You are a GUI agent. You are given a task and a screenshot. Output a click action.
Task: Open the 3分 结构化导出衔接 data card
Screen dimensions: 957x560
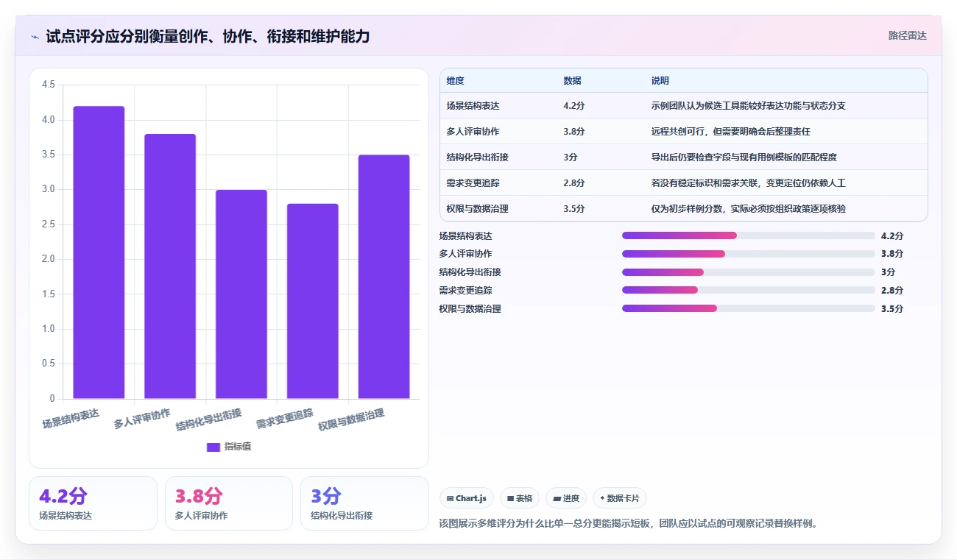(x=364, y=503)
